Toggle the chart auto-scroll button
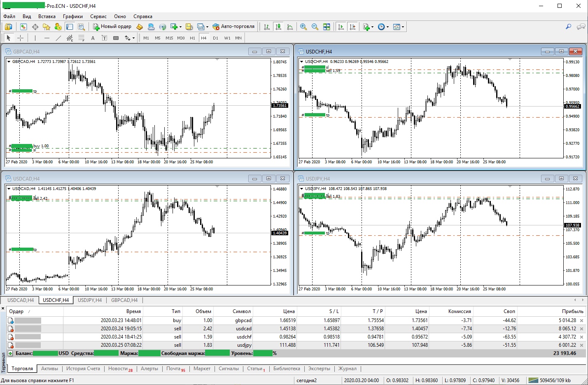This screenshot has height=385, width=588. (341, 27)
